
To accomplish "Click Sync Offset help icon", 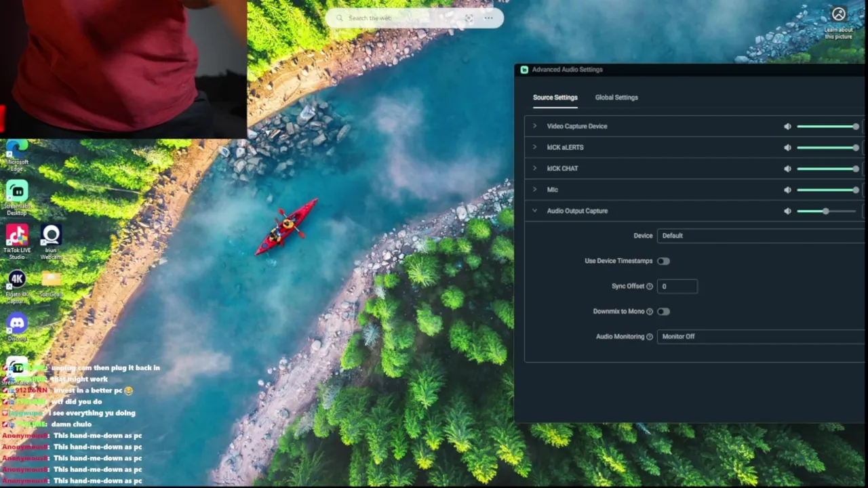I will pos(650,286).
